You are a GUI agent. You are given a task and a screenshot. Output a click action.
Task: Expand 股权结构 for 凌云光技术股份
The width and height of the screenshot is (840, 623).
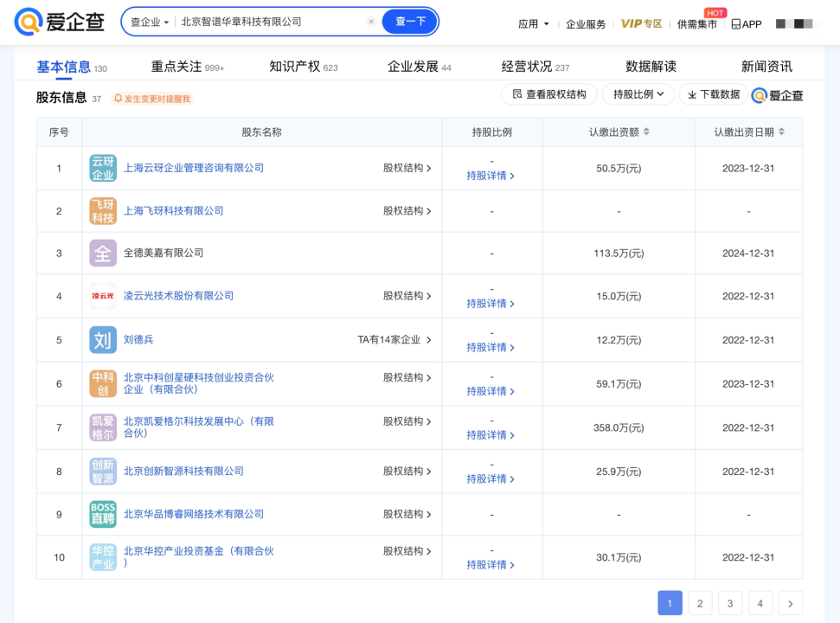(x=407, y=296)
